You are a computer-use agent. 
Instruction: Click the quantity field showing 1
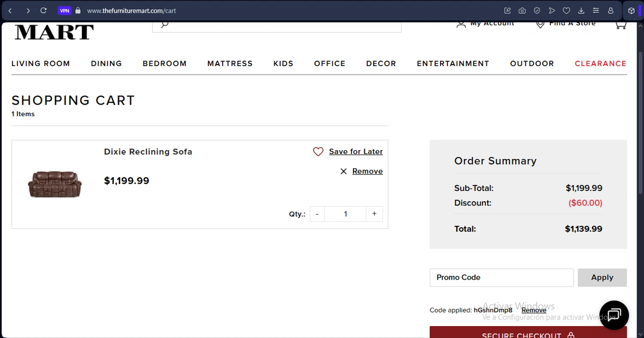346,214
